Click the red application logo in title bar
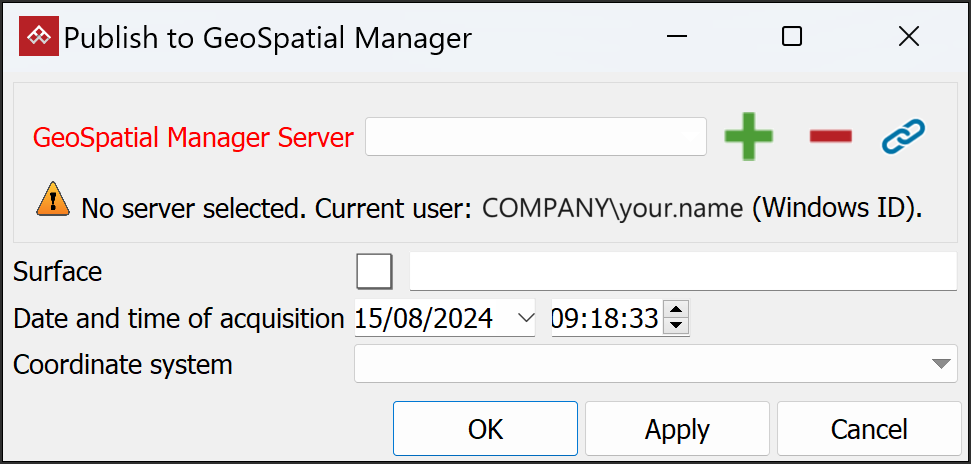 tap(38, 37)
